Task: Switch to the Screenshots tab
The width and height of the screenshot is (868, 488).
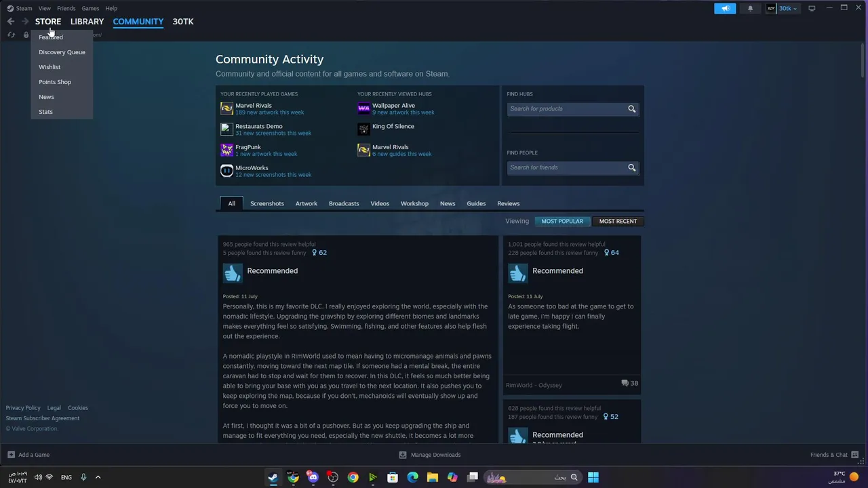Action: click(x=267, y=203)
